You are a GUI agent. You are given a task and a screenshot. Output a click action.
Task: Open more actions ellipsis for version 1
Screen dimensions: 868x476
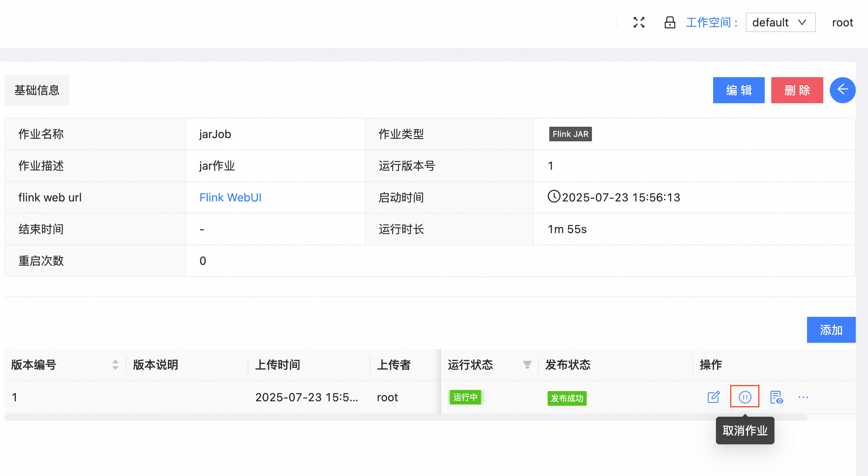[803, 397]
